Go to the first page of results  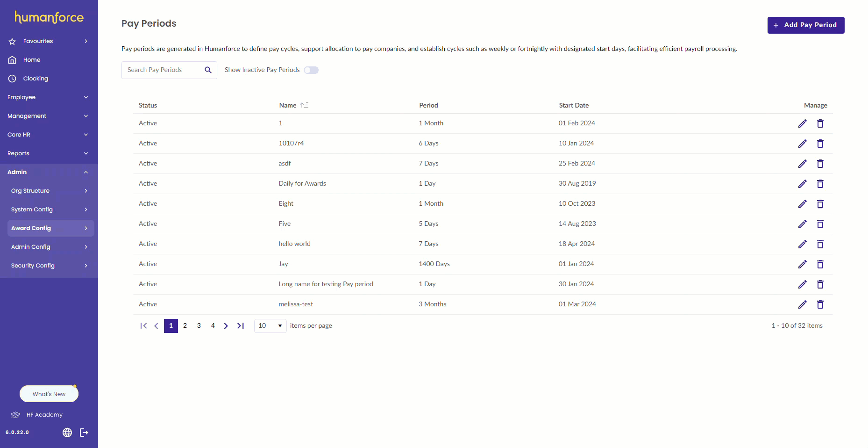click(143, 326)
